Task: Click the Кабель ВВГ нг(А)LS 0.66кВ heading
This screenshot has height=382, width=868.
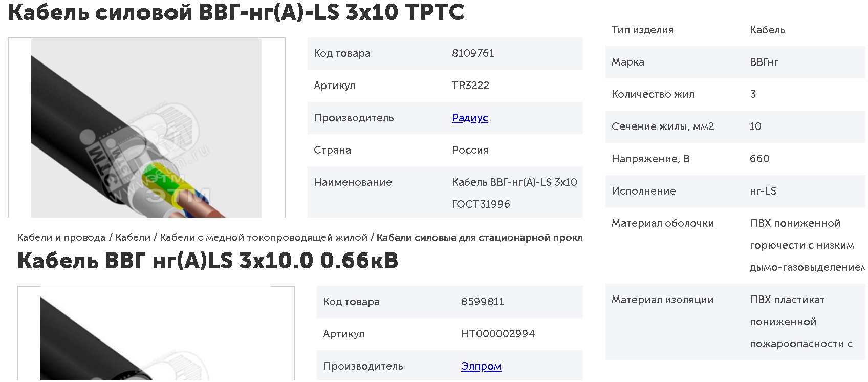Action: click(208, 261)
